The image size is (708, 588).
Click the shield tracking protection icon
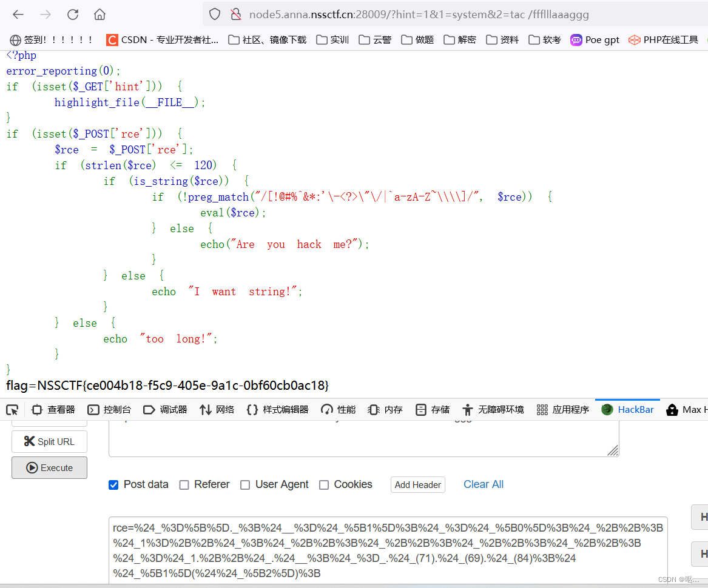point(215,15)
